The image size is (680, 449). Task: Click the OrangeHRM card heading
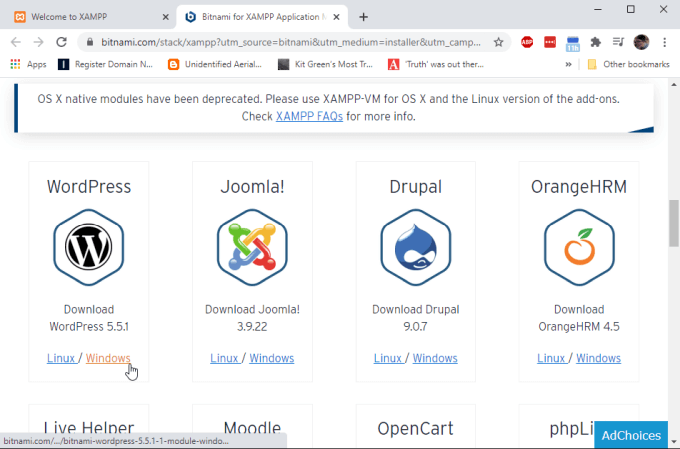[x=579, y=187]
